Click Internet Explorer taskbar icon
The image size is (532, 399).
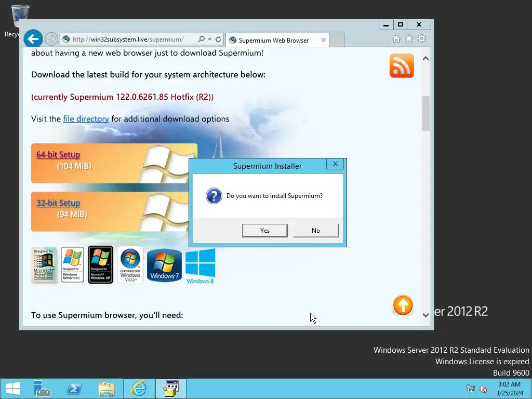pyautogui.click(x=139, y=389)
